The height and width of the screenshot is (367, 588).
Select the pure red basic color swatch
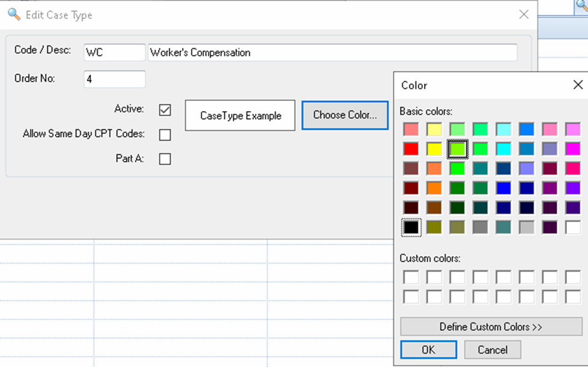411,148
